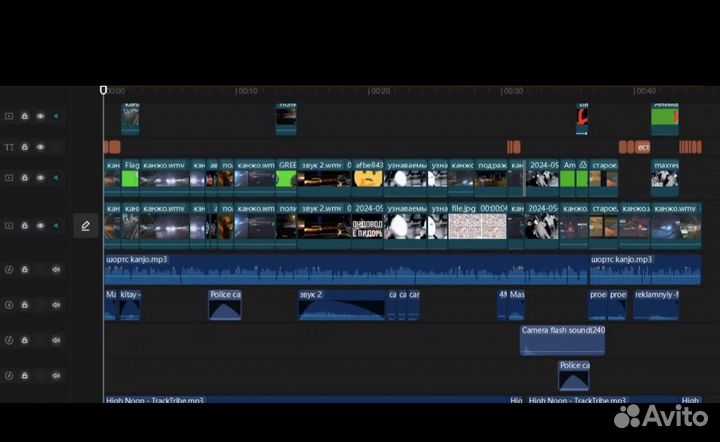Viewport: 720px width, 442px height.
Task: Hide the text track using its eye icon
Action: [x=41, y=147]
